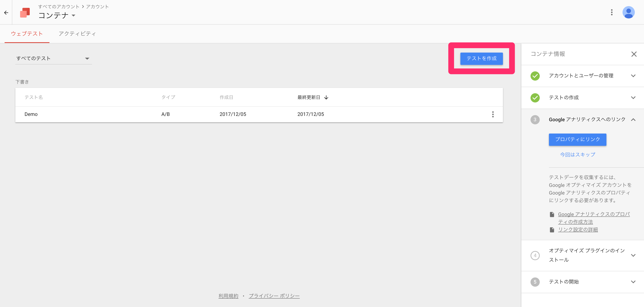Open the すべてのテスト filter dropdown

coord(53,59)
